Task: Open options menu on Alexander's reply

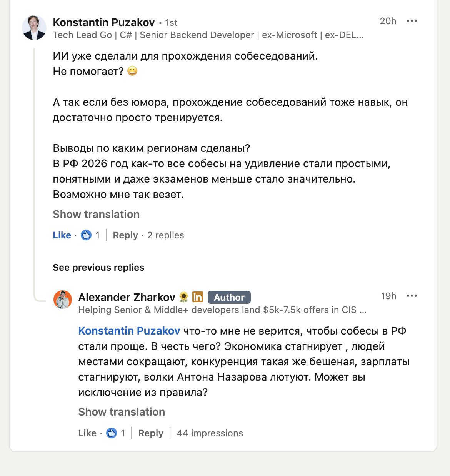Action: pyautogui.click(x=412, y=296)
